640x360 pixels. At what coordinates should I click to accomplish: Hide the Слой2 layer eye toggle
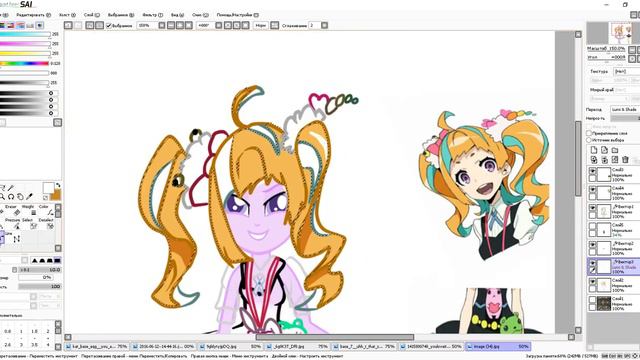pyautogui.click(x=592, y=282)
